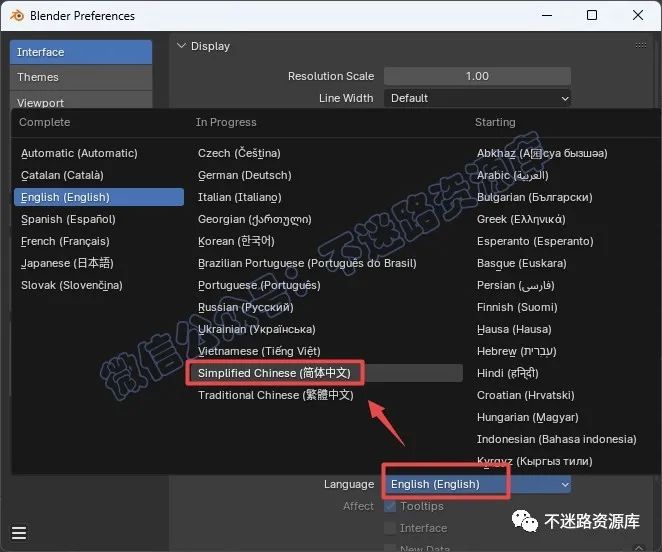Pick Greek (Ελληνικά)
This screenshot has height=552, width=662.
pyautogui.click(x=564, y=219)
